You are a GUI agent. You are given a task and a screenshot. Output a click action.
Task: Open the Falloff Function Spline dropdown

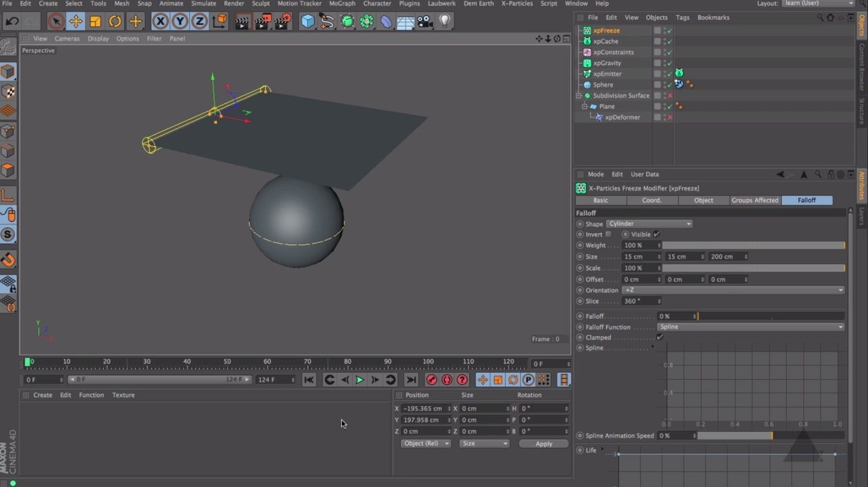[x=751, y=327]
